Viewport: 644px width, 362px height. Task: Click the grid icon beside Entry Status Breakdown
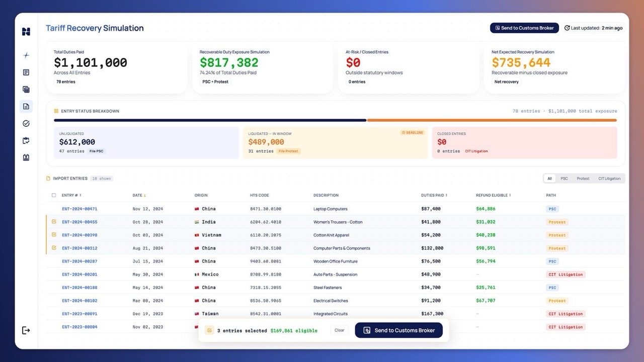pyautogui.click(x=56, y=111)
